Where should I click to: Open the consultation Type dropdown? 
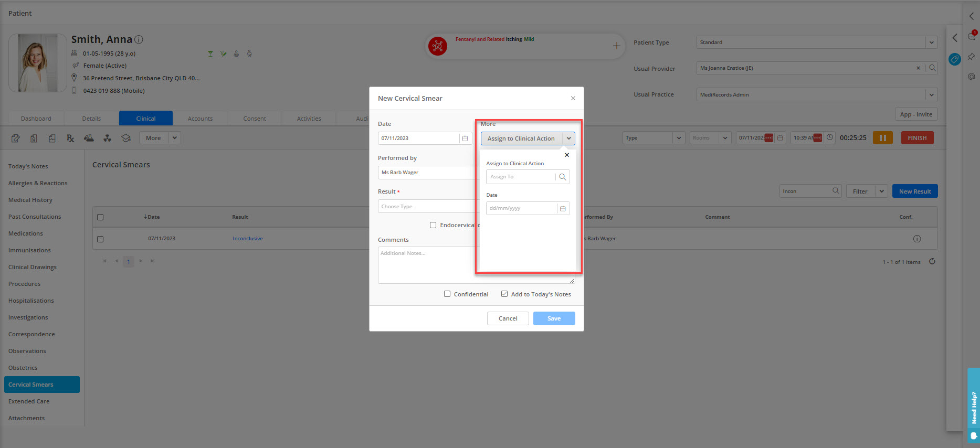(654, 138)
